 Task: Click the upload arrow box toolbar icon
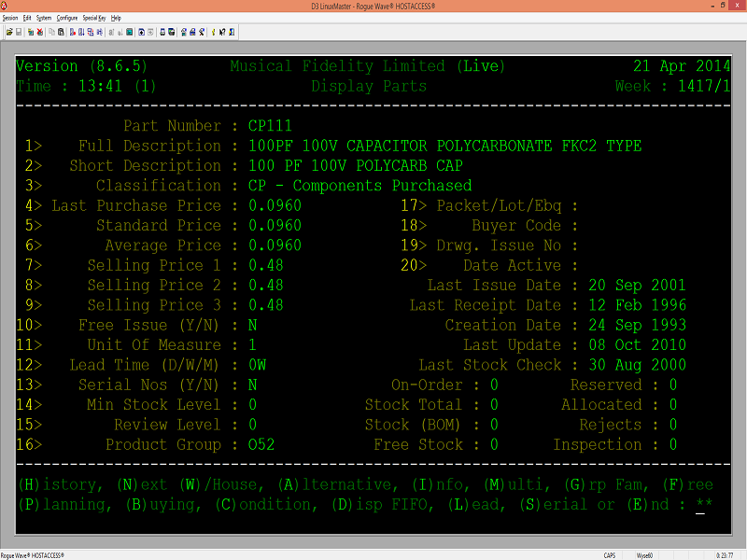142,32
